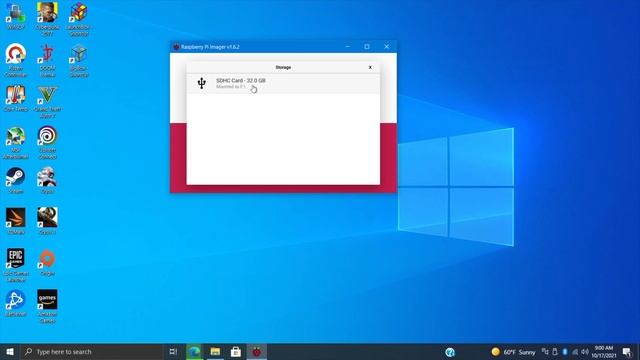Image resolution: width=640 pixels, height=360 pixels.
Task: Open the clock showing 9:00 AM
Action: tap(604, 351)
